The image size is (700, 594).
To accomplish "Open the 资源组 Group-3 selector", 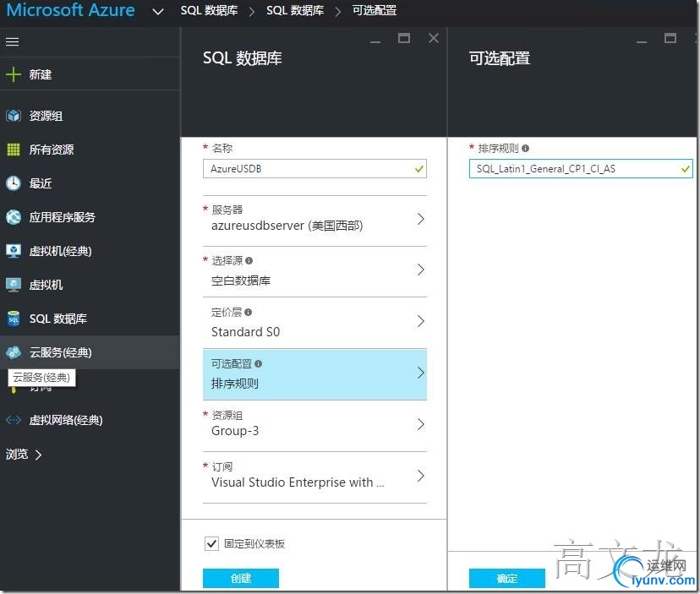I will point(314,425).
